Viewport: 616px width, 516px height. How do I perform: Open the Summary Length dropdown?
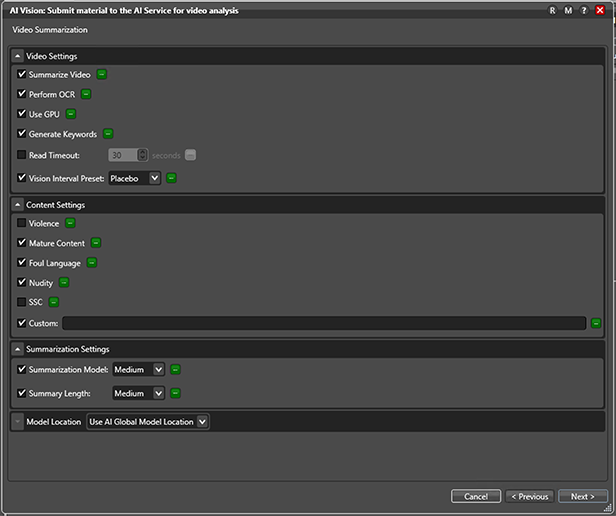[138, 393]
